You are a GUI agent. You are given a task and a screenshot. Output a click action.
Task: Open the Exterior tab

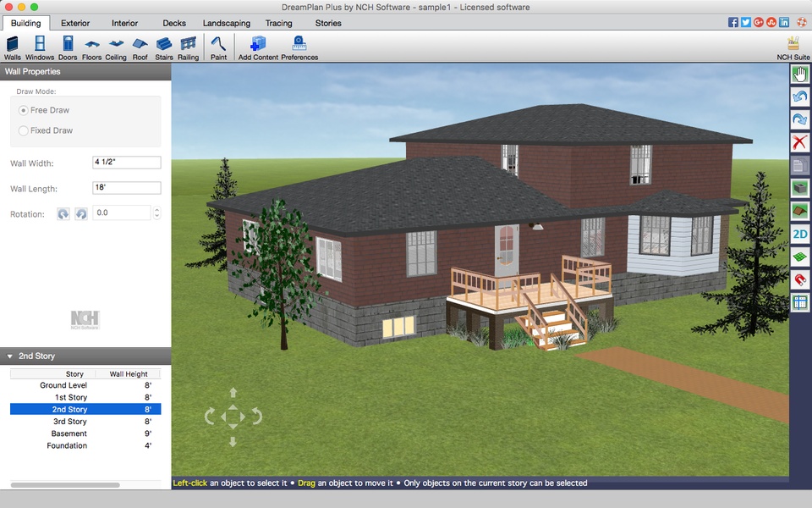pos(75,23)
